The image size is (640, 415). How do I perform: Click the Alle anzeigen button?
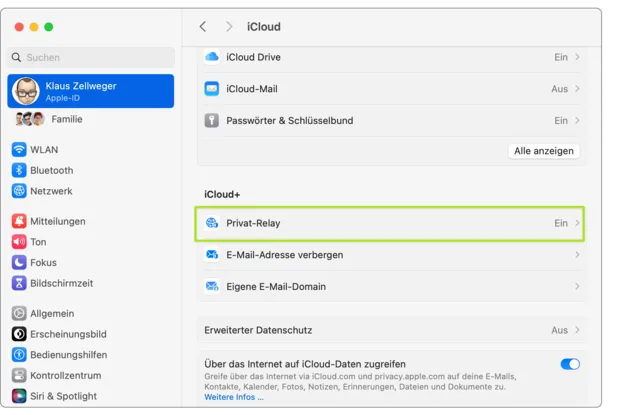544,151
